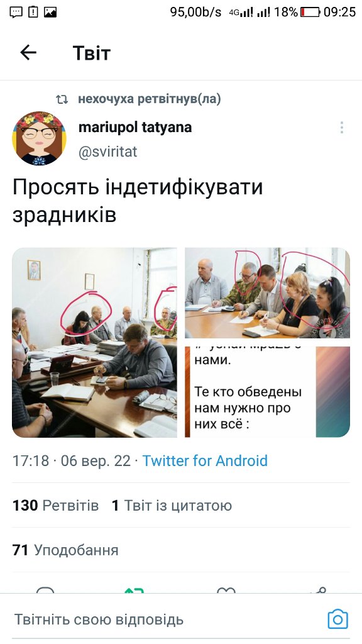Open the @sviritat handle profile

click(x=108, y=152)
